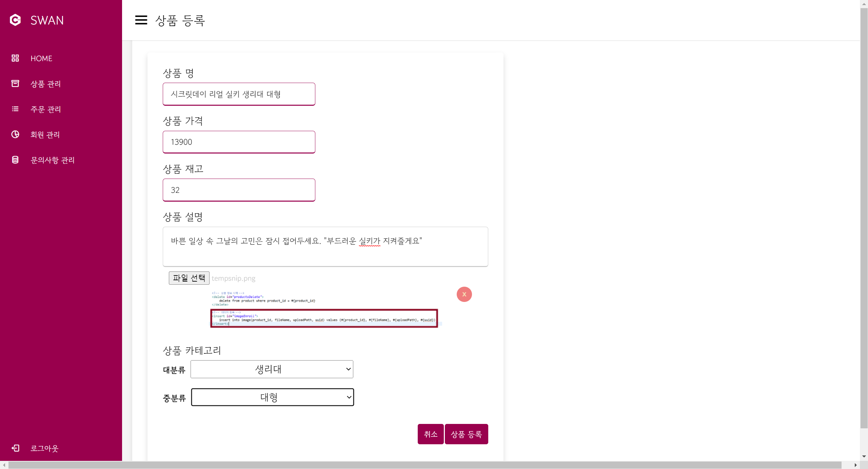
Task: Click the 파일 선택 file chooser button
Action: pos(189,278)
